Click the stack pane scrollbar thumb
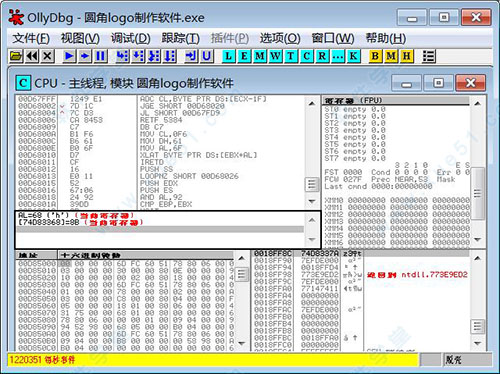 coord(478,326)
